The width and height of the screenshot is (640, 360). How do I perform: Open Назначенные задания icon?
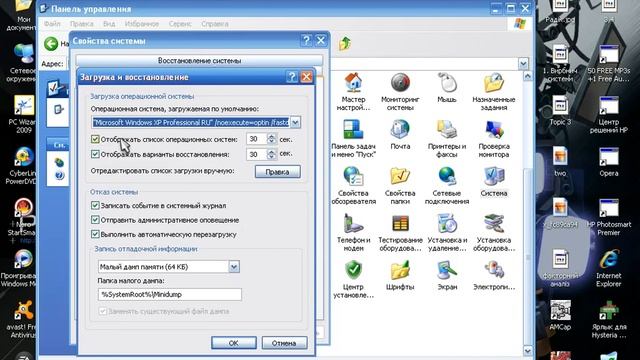tap(494, 83)
